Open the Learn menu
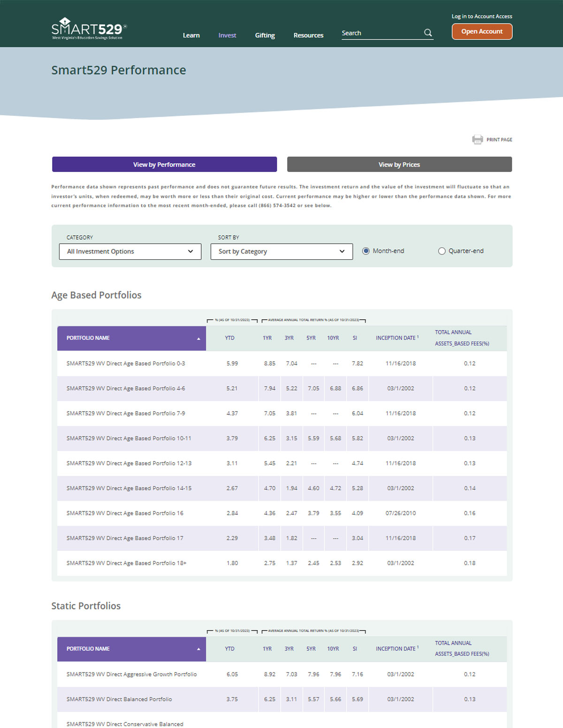Viewport: 563px width, 728px height. tap(191, 35)
